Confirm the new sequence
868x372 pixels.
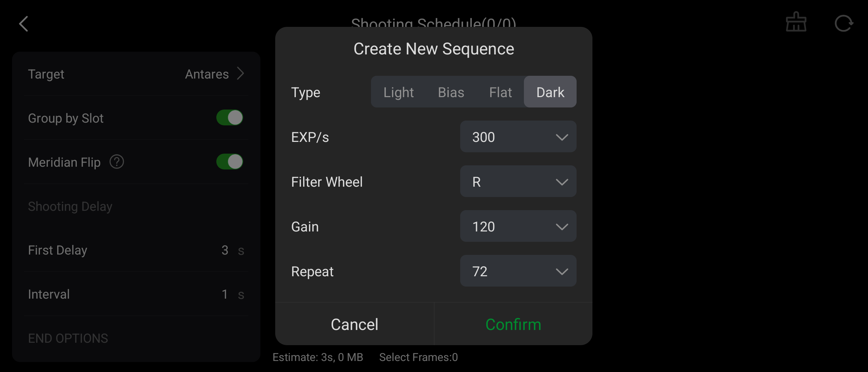click(x=513, y=324)
